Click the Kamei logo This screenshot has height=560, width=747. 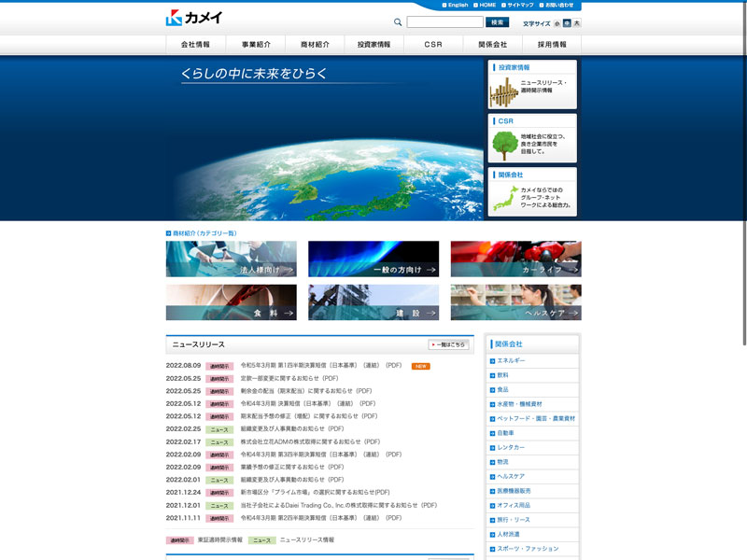(x=194, y=17)
